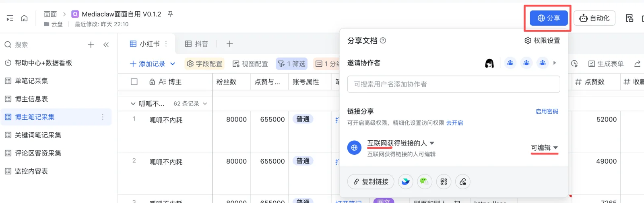
Task: Share via the WeChat icon
Action: tap(425, 182)
